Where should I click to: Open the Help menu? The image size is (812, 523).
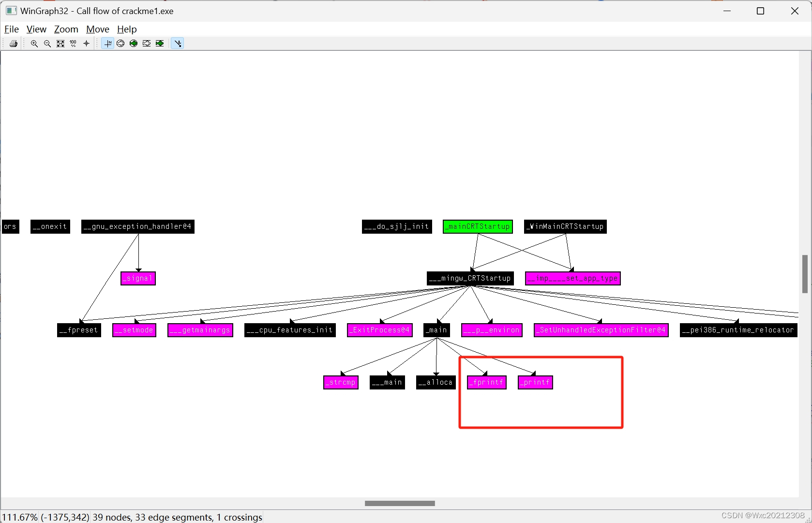127,29
